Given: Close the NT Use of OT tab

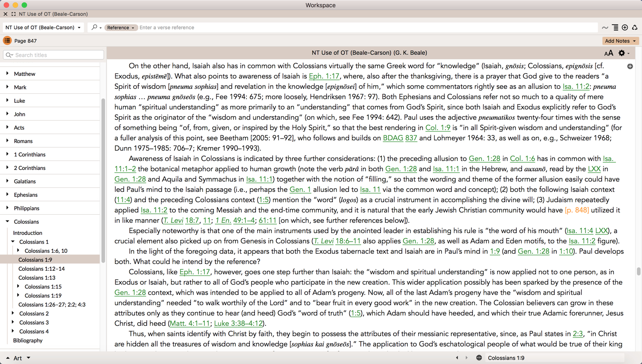Looking at the screenshot, I should 5,14.
